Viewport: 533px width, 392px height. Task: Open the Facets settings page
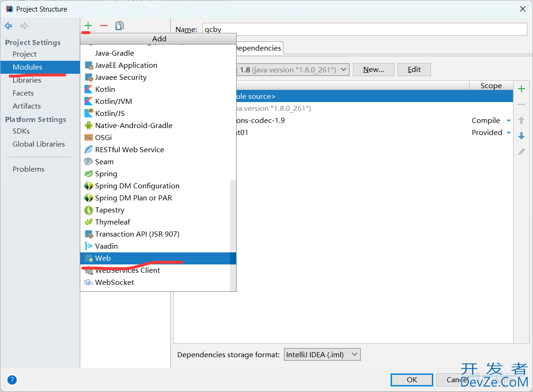40,93
